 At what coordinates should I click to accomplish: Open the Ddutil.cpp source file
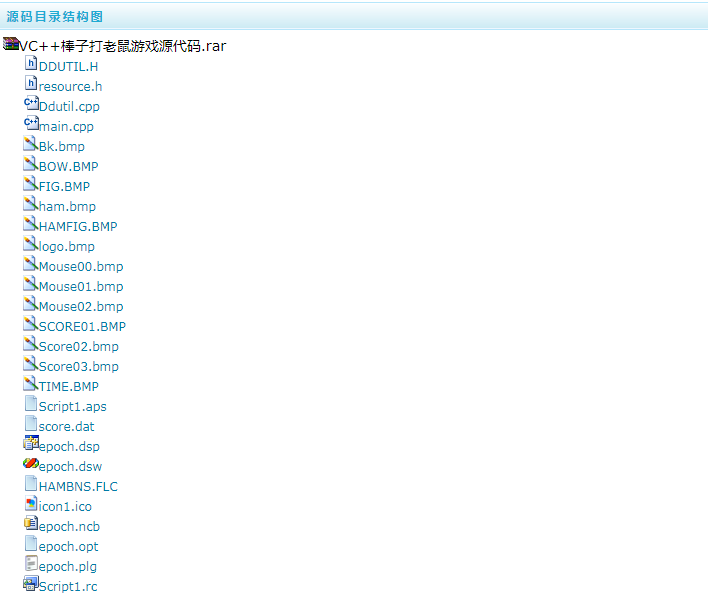[69, 107]
